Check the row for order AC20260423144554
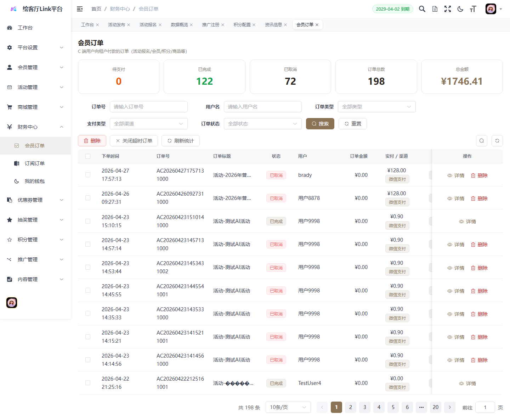510x420 pixels. (88, 290)
